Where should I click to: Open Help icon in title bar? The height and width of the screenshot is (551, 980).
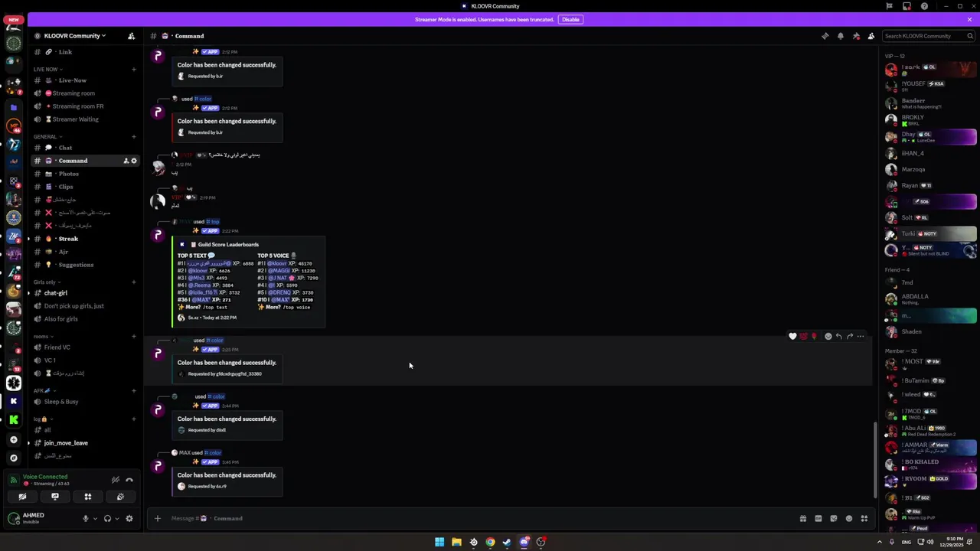[924, 6]
